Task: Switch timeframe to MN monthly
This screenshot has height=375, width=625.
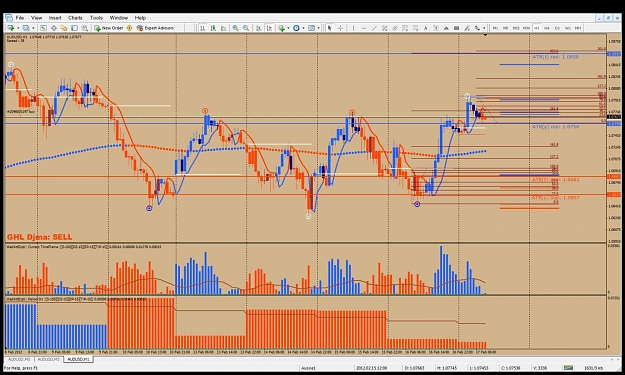Action: [578, 28]
